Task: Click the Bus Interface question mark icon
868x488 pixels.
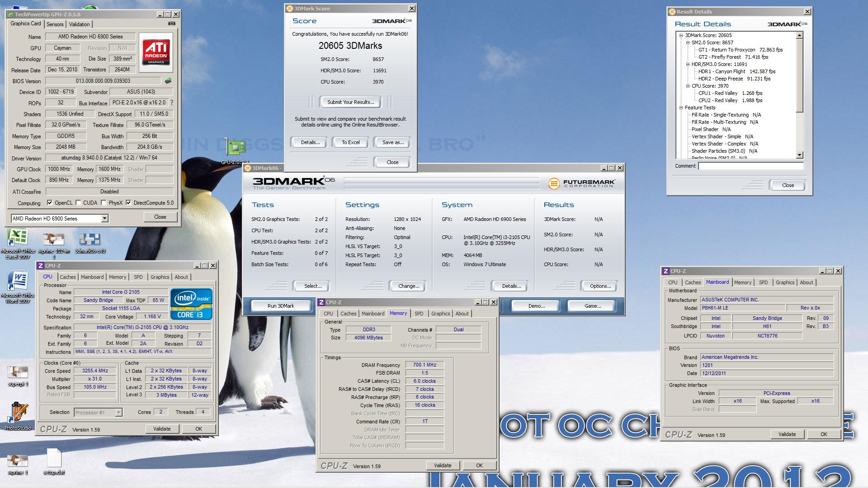Action: pos(172,103)
